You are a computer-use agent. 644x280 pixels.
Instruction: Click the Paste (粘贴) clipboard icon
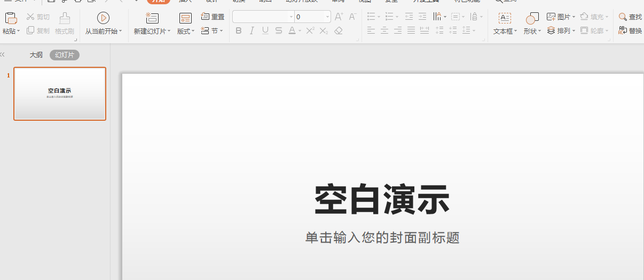click(x=10, y=19)
